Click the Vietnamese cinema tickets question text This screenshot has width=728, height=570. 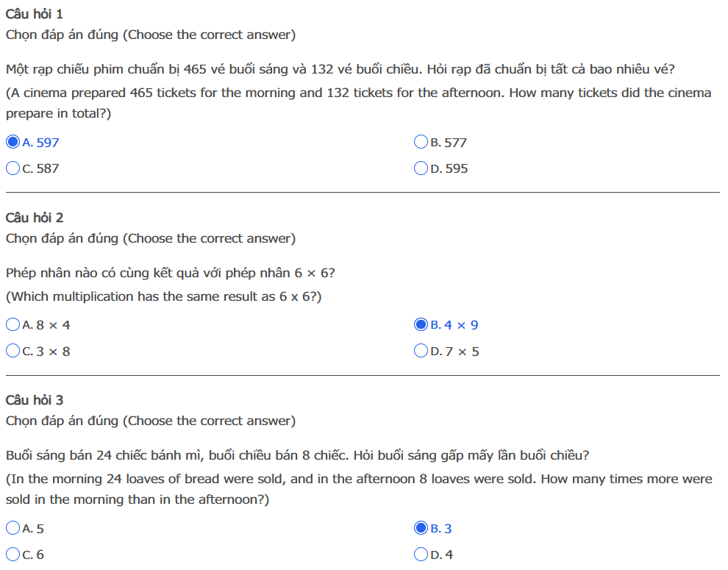tap(340, 70)
